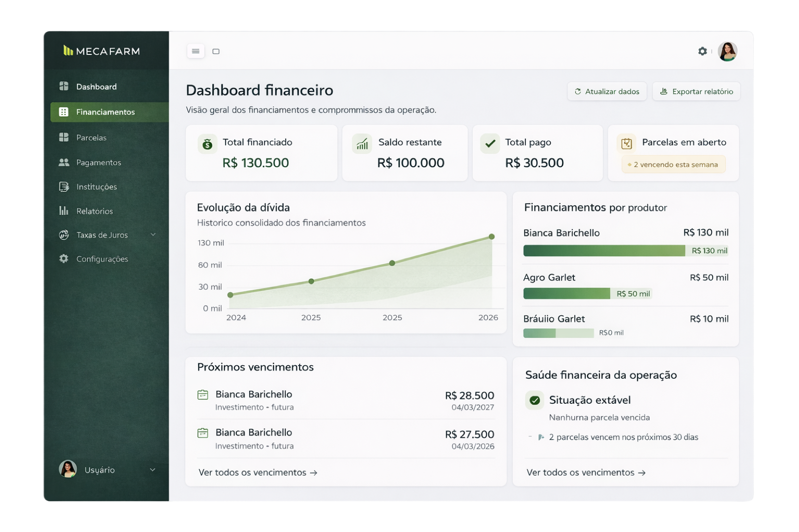This screenshot has height=532, width=799.
Task: Click the MECAFARM logo icon
Action: [x=68, y=50]
